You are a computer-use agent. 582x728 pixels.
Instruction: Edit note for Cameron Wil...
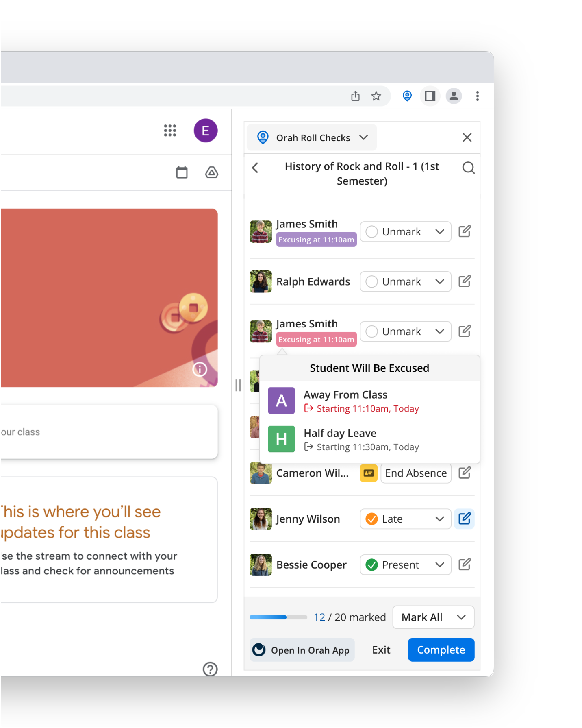point(465,473)
